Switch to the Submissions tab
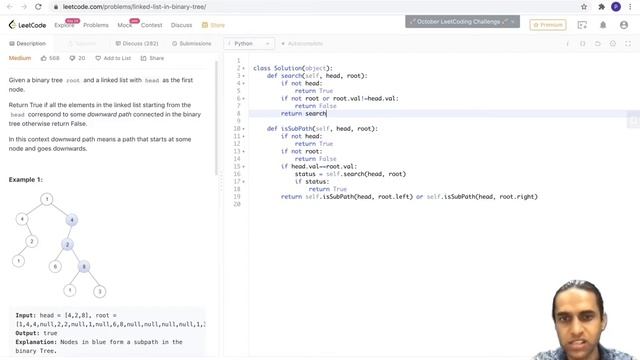The height and width of the screenshot is (360, 640). (191, 43)
